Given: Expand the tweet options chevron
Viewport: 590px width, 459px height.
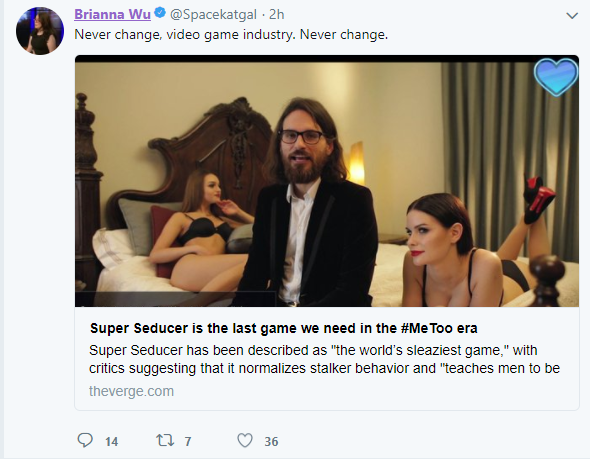Looking at the screenshot, I should tap(572, 16).
